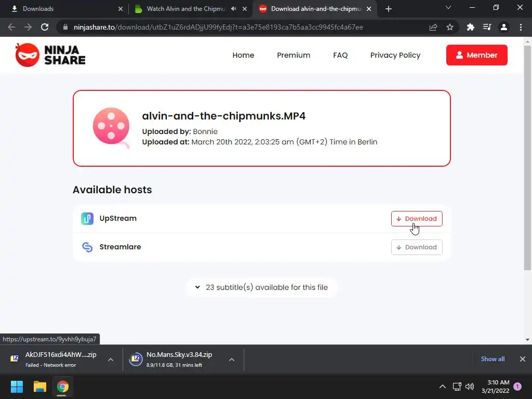Mute the Watch Alvin tab audio icon
Viewport: 532px width, 399px height.
point(233,9)
